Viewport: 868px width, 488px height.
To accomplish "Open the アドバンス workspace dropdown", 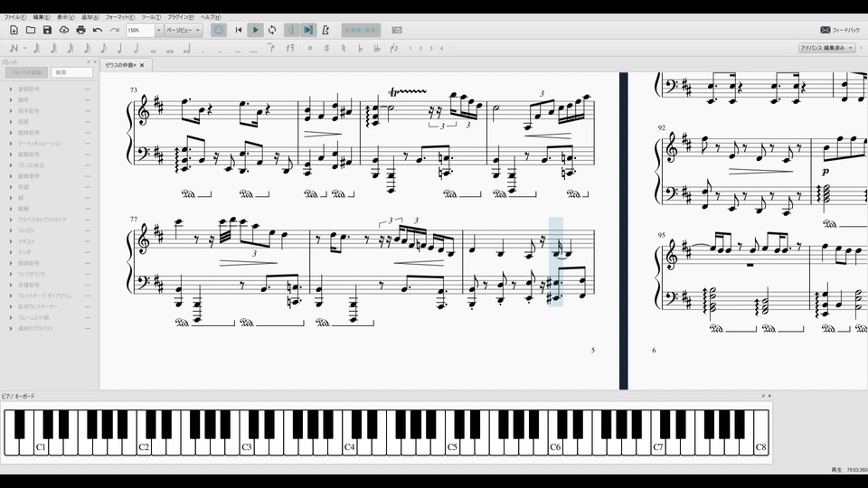I will (x=827, y=48).
